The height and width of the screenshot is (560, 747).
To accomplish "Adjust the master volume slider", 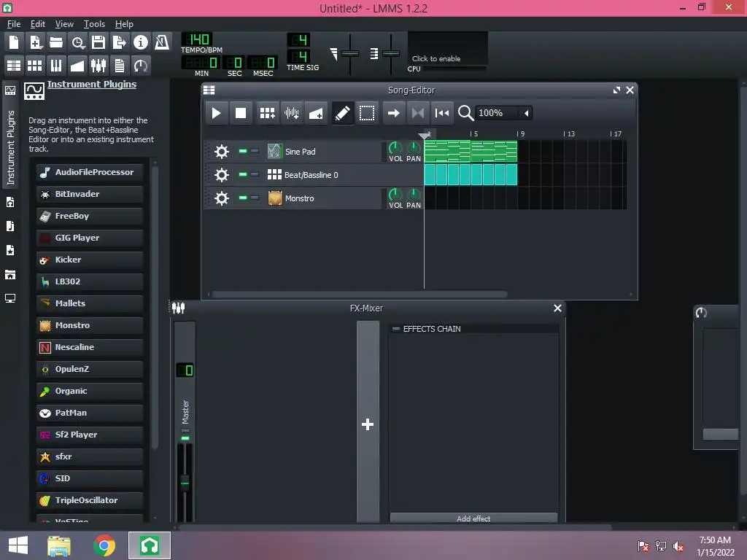I will (x=350, y=54).
